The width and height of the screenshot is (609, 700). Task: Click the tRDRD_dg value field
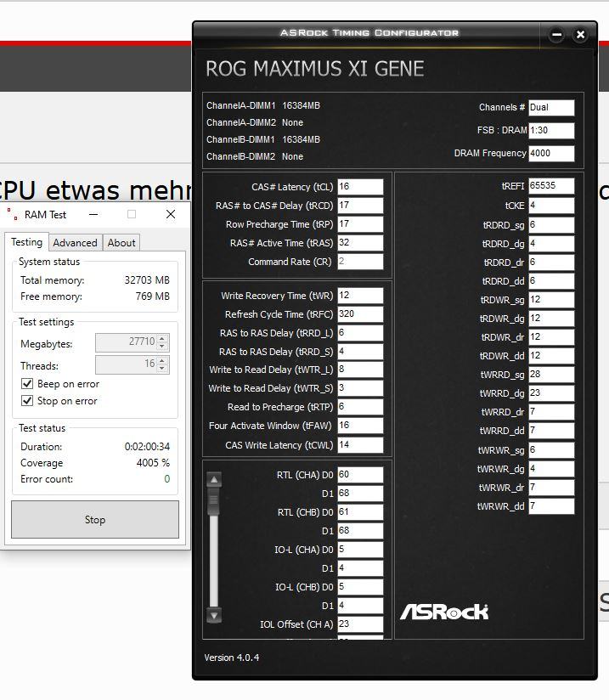(551, 244)
